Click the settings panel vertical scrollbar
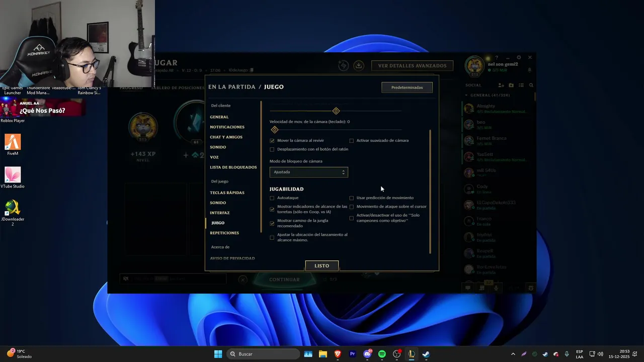Screen dimensions: 644x362 point(430,191)
